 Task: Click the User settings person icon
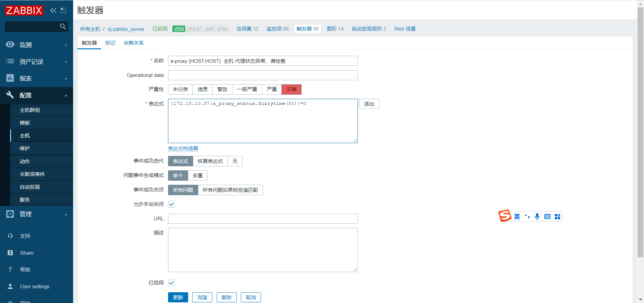(10, 286)
